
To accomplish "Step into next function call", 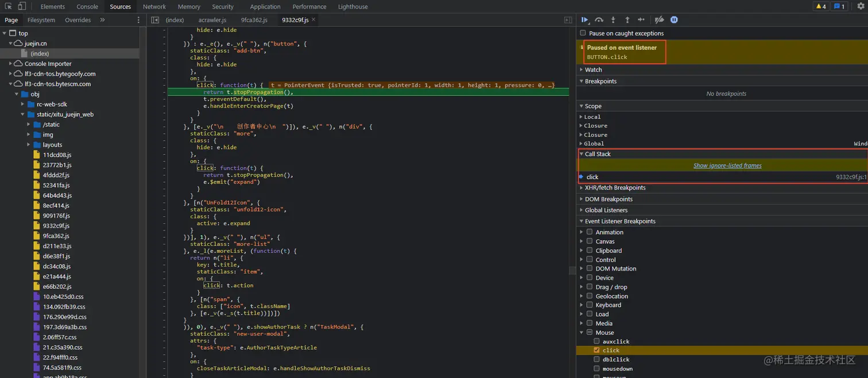I will pyautogui.click(x=613, y=20).
